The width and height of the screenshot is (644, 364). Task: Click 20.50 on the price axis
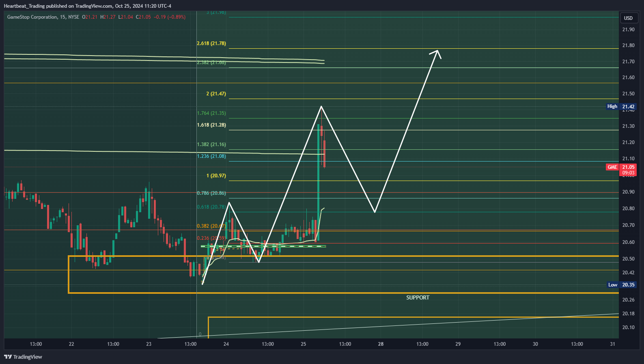[628, 259]
